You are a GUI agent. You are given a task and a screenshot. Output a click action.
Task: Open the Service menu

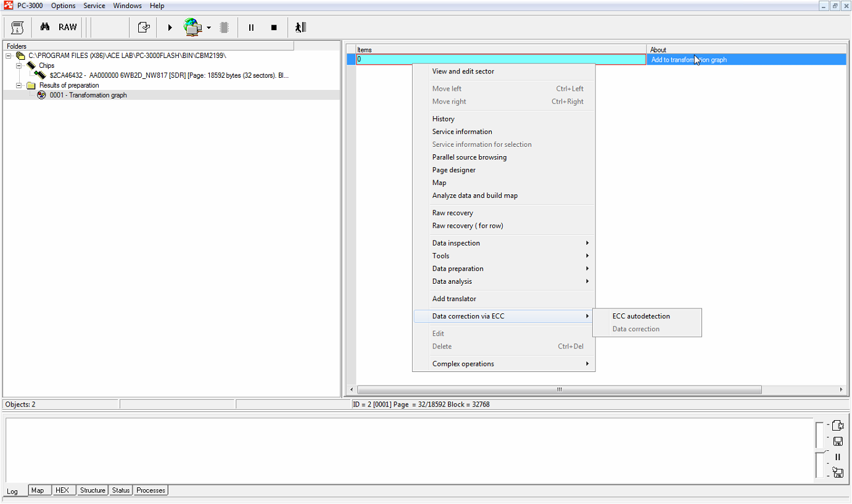[x=94, y=6]
